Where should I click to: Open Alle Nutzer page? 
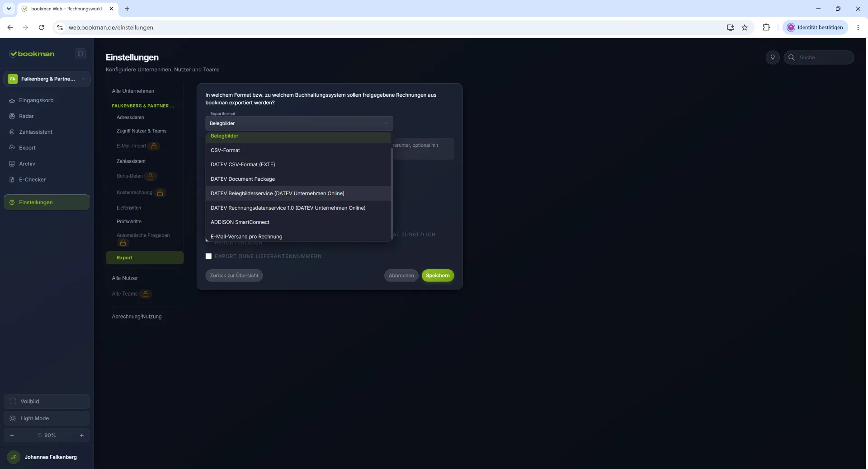pyautogui.click(x=125, y=278)
